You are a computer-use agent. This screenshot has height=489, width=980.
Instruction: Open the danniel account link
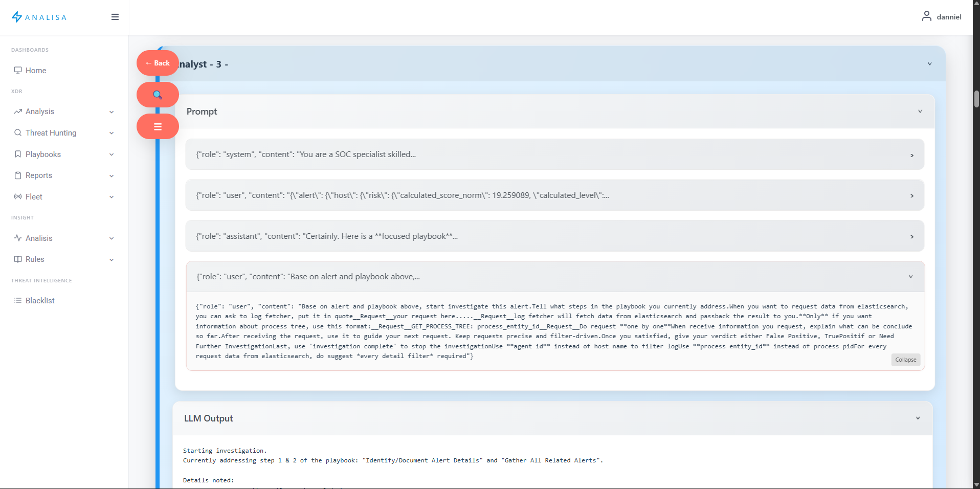[949, 17]
